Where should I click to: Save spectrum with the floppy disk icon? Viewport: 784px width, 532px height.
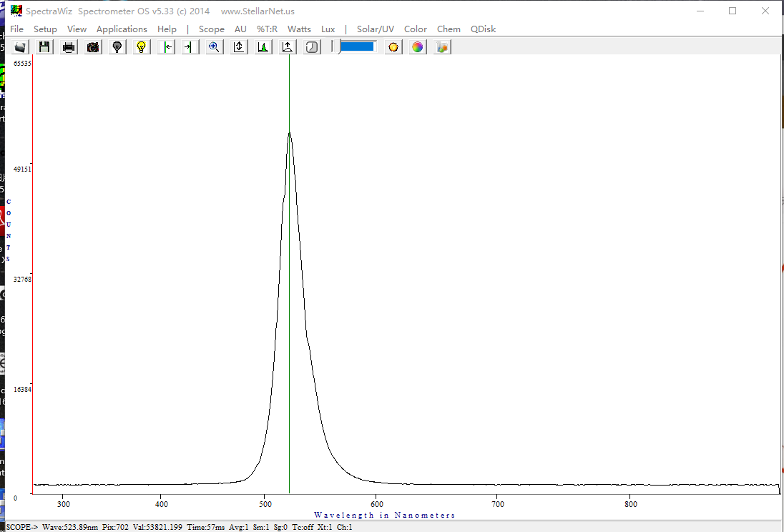[x=44, y=47]
